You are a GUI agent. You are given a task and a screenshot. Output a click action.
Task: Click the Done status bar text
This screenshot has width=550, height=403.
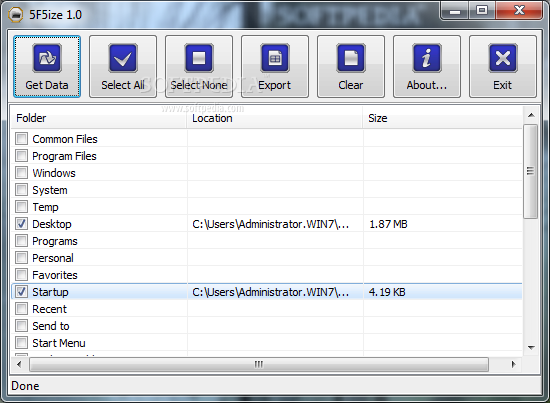[25, 386]
